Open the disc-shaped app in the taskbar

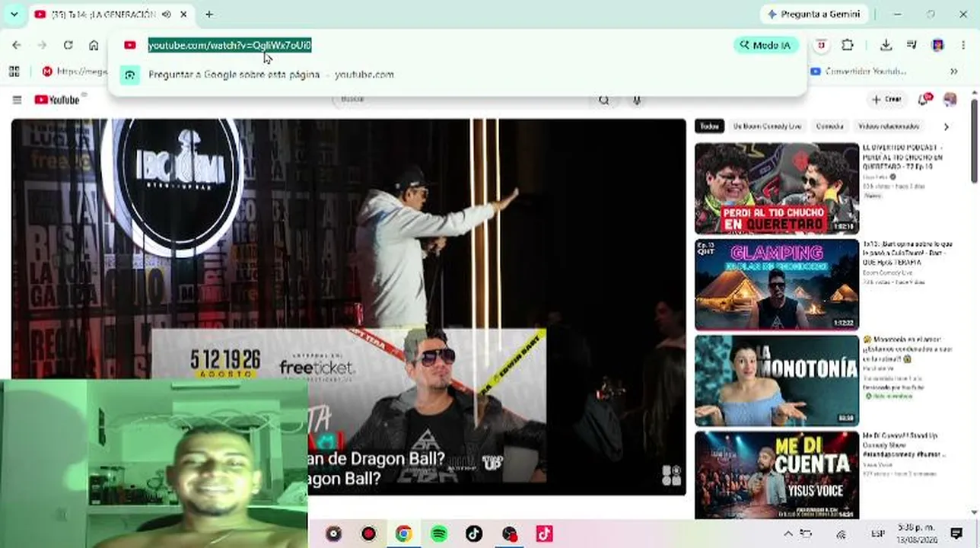pyautogui.click(x=333, y=534)
